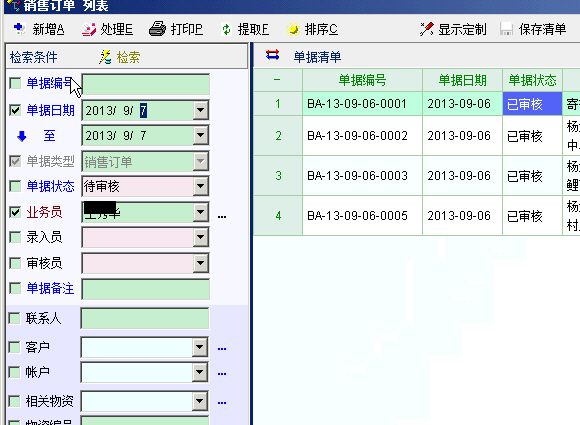This screenshot has height=425, width=580.
Task: Expand the 客户 combo box
Action: 199,347
